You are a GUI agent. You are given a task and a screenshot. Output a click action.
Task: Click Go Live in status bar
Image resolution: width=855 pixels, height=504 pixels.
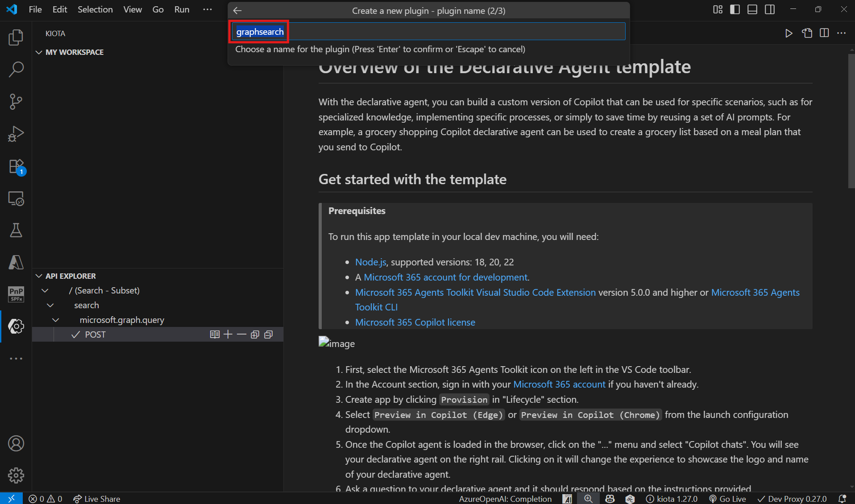[x=727, y=499]
